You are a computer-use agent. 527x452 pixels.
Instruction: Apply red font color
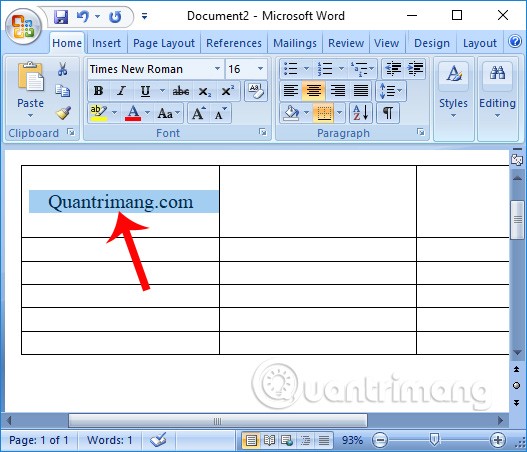coord(133,114)
